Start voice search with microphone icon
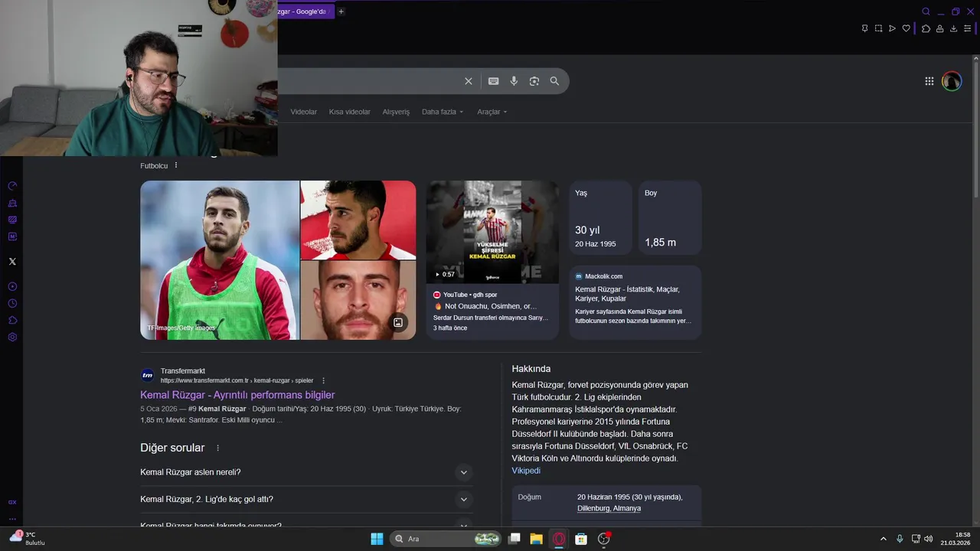980x551 pixels. pos(514,81)
